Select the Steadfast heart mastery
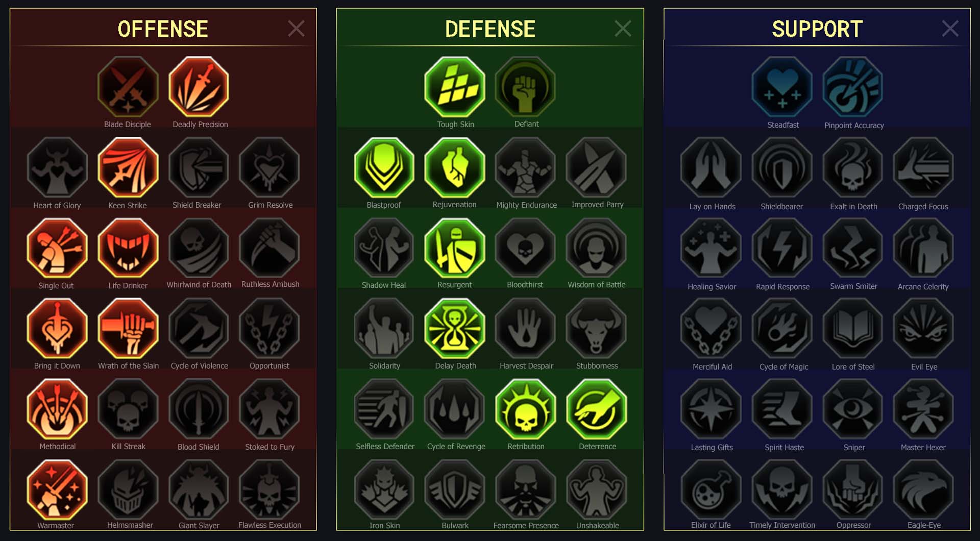This screenshot has height=541, width=980. pyautogui.click(x=782, y=87)
